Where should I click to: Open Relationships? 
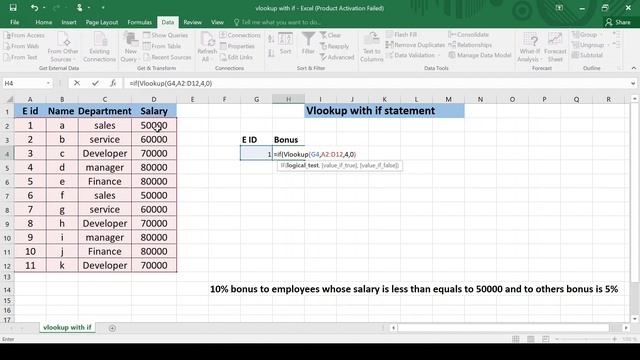(x=470, y=45)
